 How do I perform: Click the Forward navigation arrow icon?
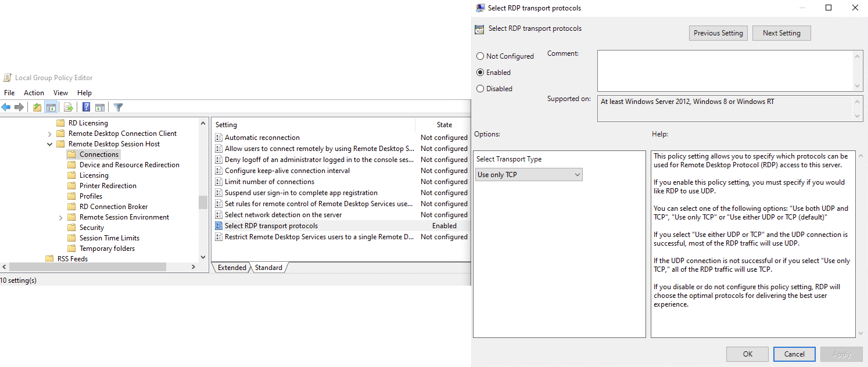point(19,106)
